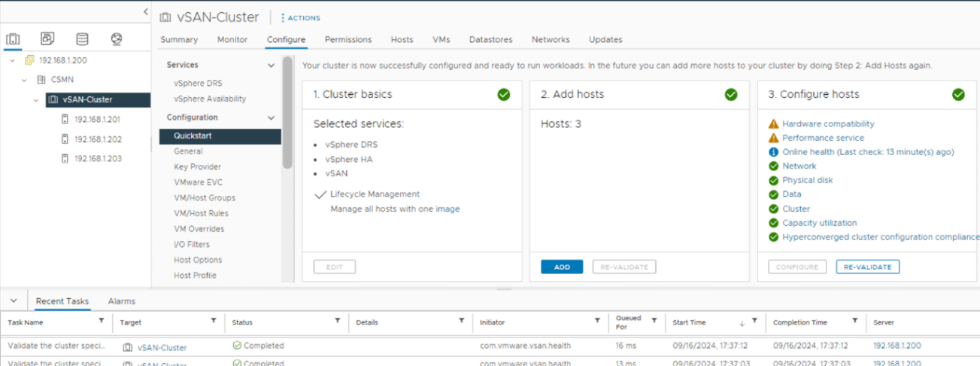Open vSAN-Cluster link in first task row

pos(162,347)
